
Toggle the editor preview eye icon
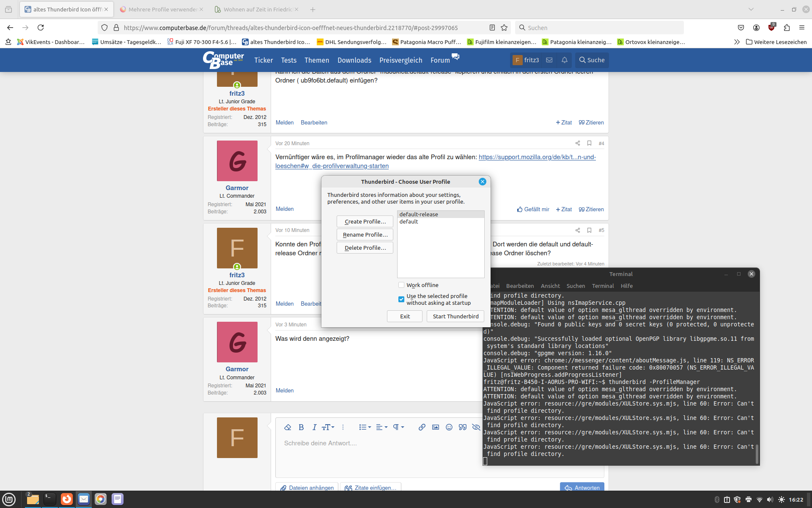coord(476,427)
